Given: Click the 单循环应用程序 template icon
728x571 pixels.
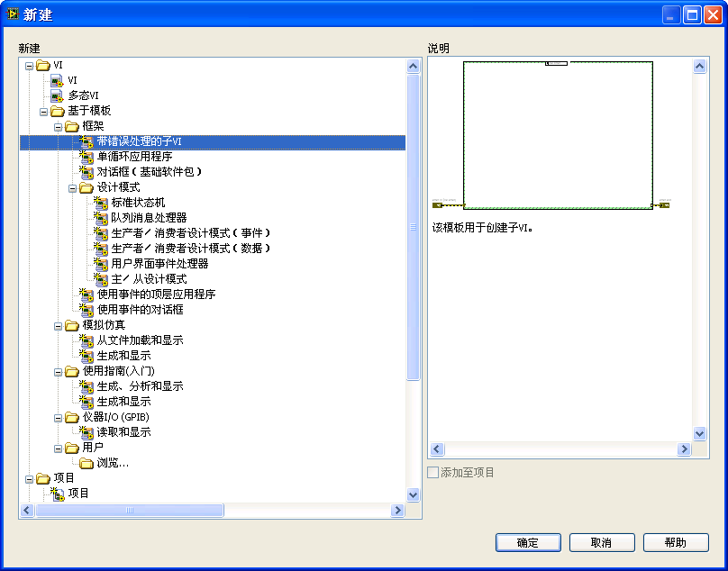Looking at the screenshot, I should [x=86, y=157].
